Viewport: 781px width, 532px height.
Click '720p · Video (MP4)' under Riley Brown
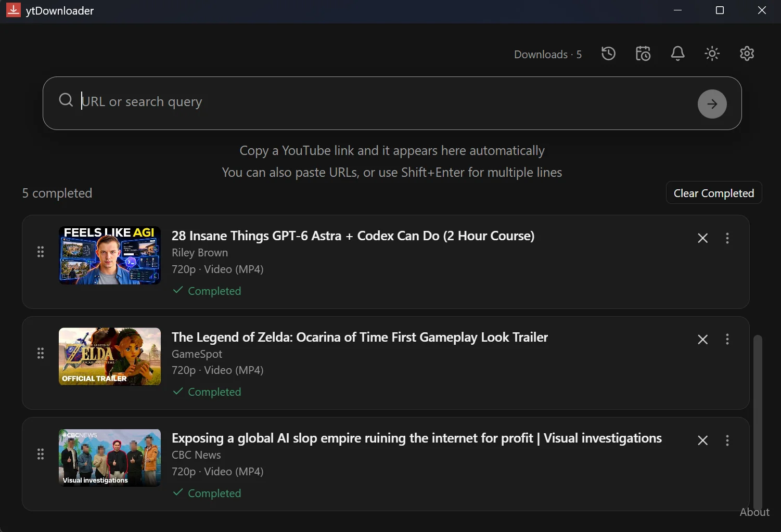pos(217,269)
